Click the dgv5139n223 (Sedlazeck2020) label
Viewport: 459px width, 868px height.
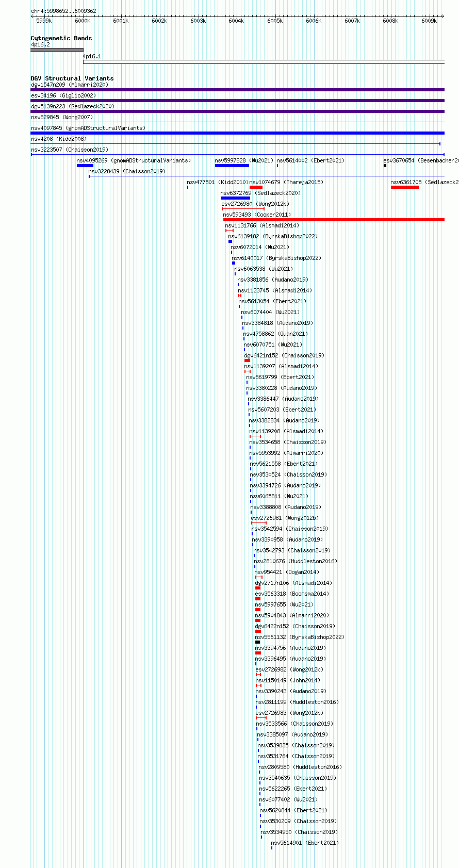point(73,106)
